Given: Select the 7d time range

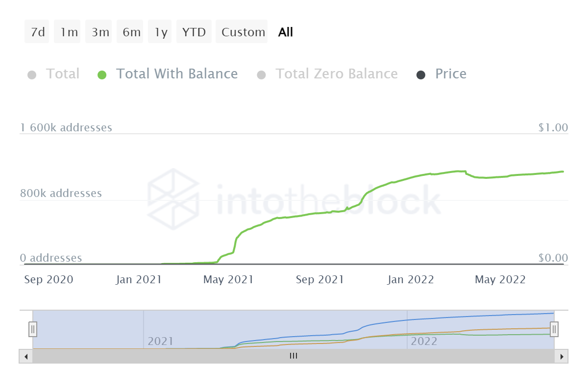Looking at the screenshot, I should pyautogui.click(x=37, y=32).
